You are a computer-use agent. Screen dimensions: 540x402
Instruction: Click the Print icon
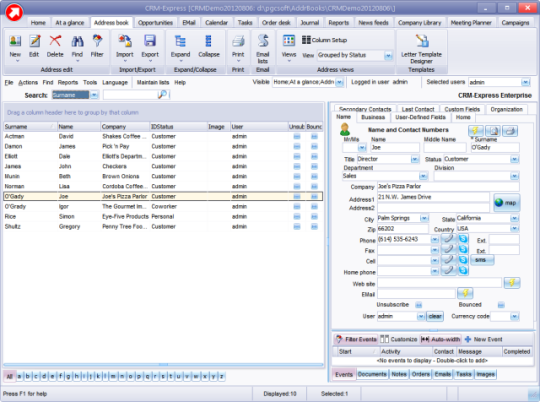point(238,41)
